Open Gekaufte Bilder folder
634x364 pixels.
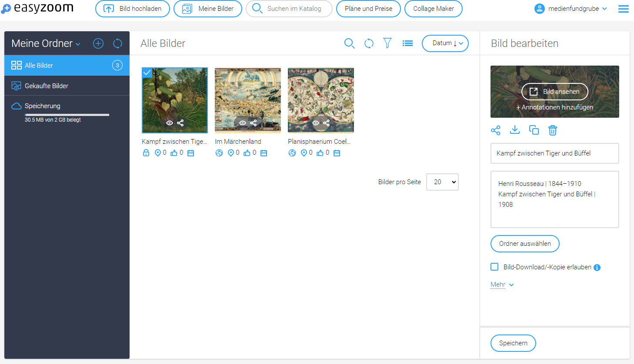click(67, 86)
